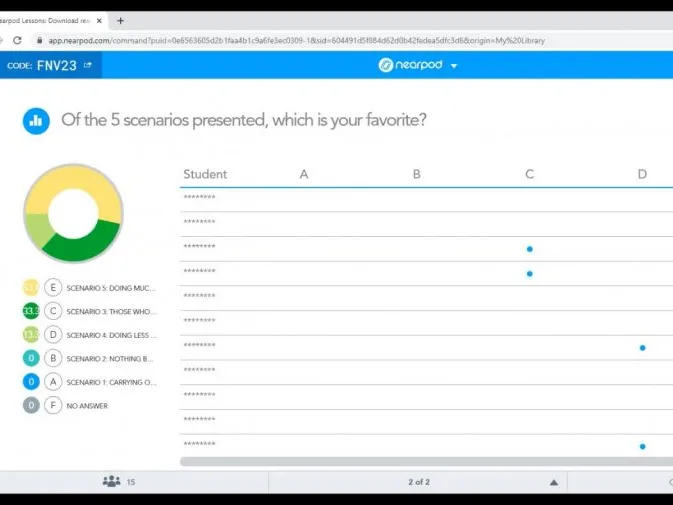Select option F circle in legend
The height and width of the screenshot is (505, 673).
pyautogui.click(x=53, y=405)
